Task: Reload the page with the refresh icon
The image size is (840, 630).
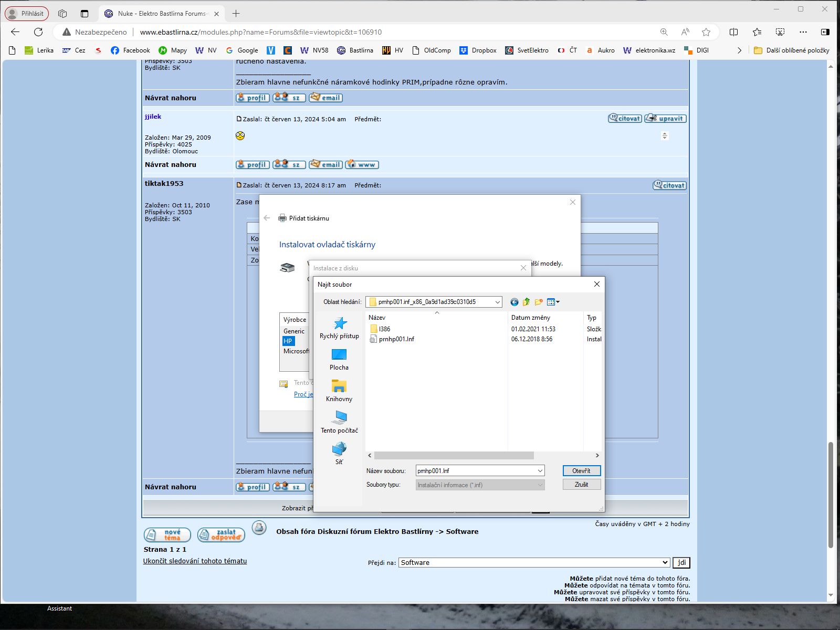Action: pyautogui.click(x=38, y=32)
